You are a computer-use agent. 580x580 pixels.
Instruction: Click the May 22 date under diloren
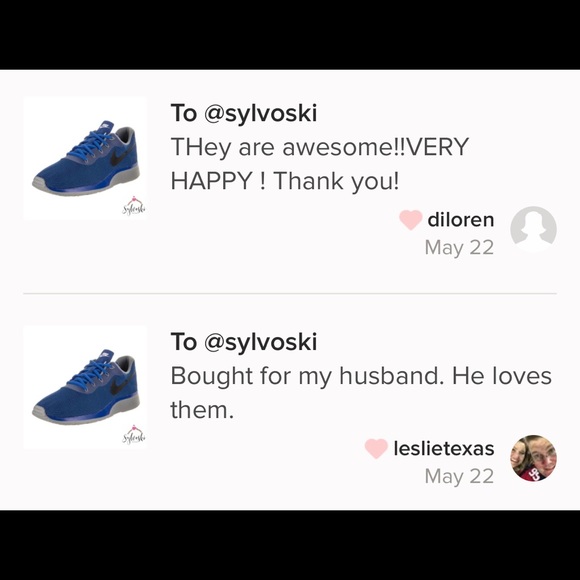[459, 247]
